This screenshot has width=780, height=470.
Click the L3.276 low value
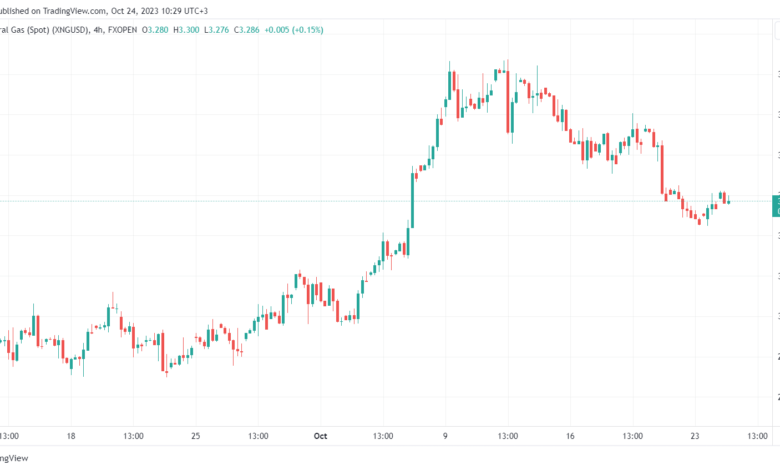click(216, 30)
